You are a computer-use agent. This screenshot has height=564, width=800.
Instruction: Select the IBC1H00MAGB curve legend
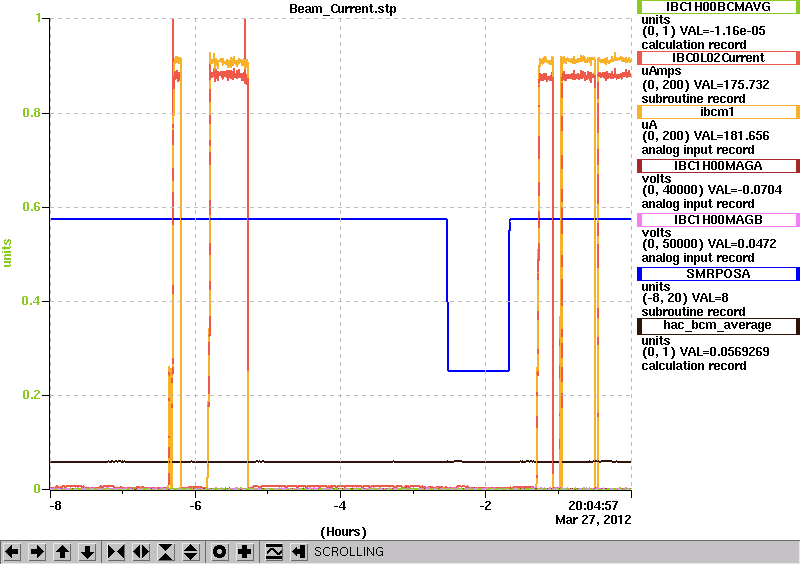point(718,220)
